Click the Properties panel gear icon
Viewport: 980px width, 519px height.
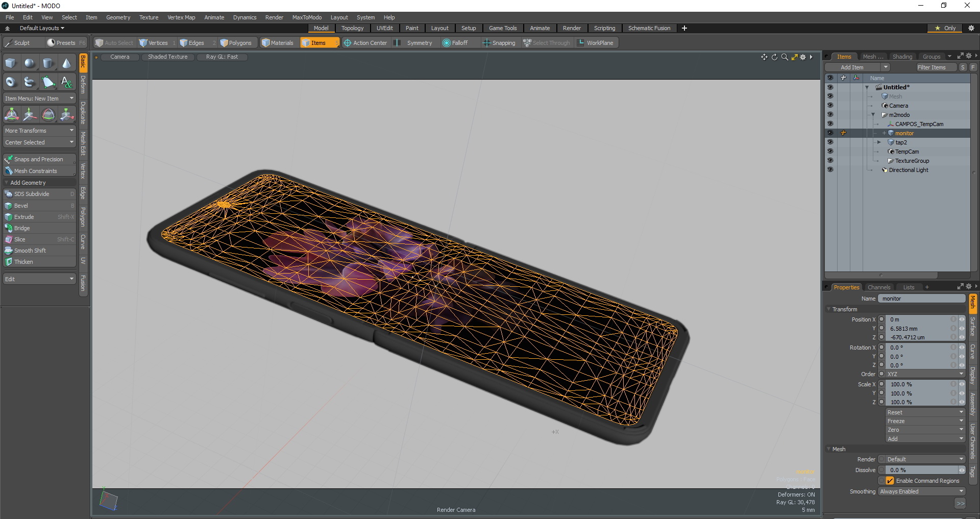tap(968, 287)
